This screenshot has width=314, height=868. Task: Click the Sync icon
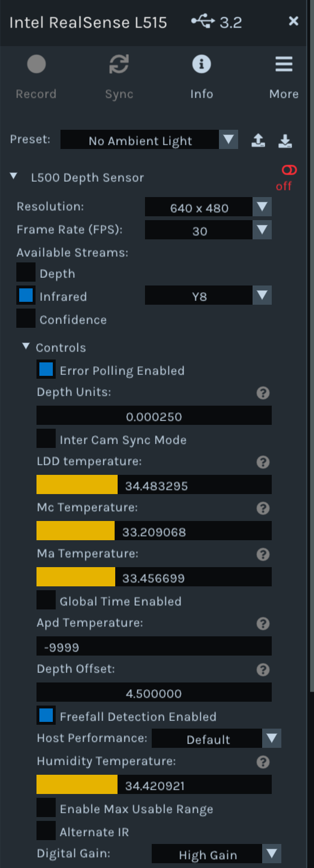pos(119,63)
